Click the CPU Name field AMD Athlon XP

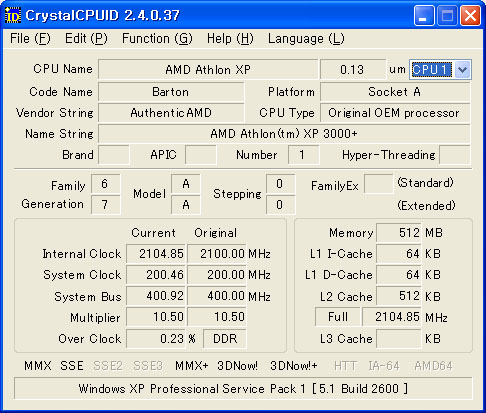(x=208, y=70)
